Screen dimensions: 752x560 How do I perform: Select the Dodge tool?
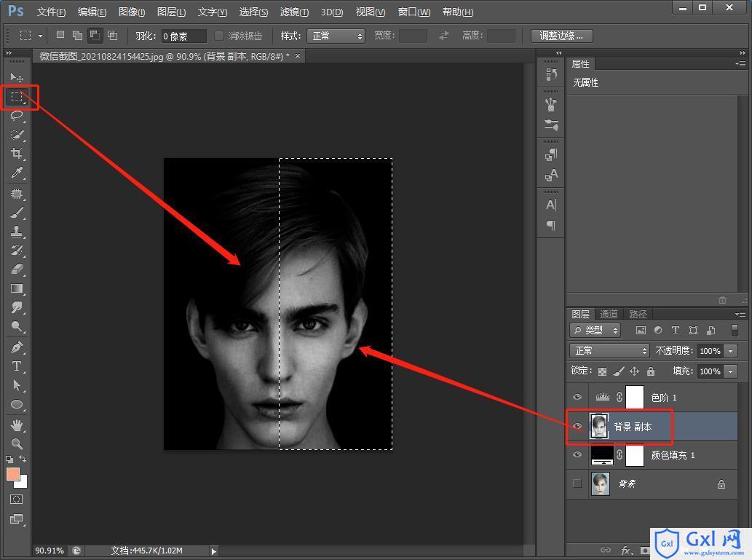click(x=17, y=327)
